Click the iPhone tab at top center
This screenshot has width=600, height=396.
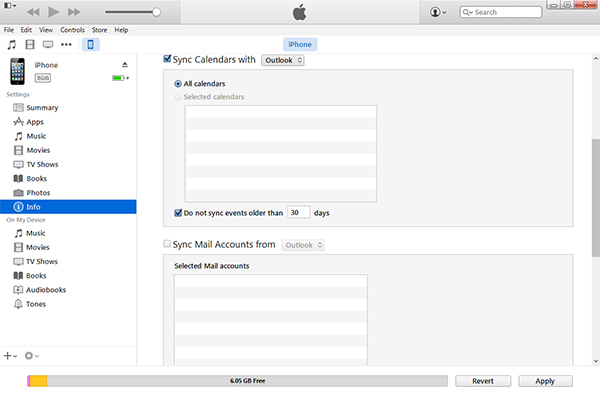coord(300,44)
